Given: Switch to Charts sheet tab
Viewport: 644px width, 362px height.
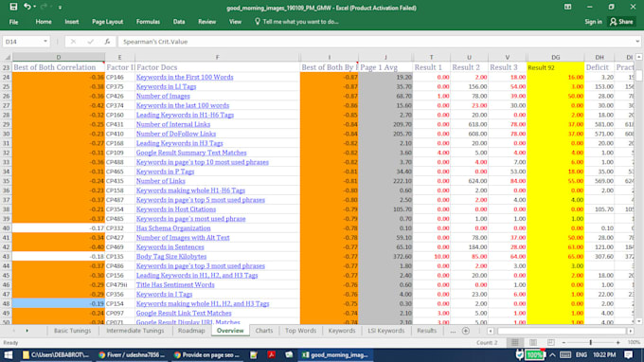Looking at the screenshot, I should click(x=264, y=331).
